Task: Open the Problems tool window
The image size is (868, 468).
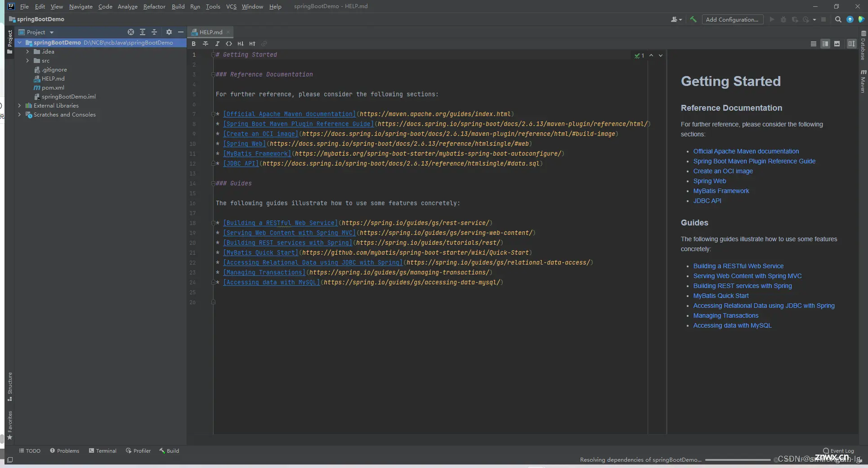Action: [x=65, y=450]
